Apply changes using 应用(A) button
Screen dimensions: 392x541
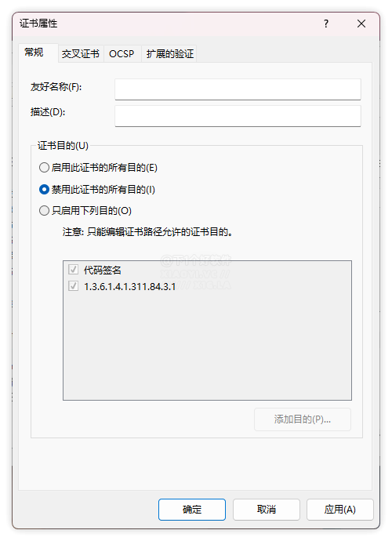tap(340, 510)
